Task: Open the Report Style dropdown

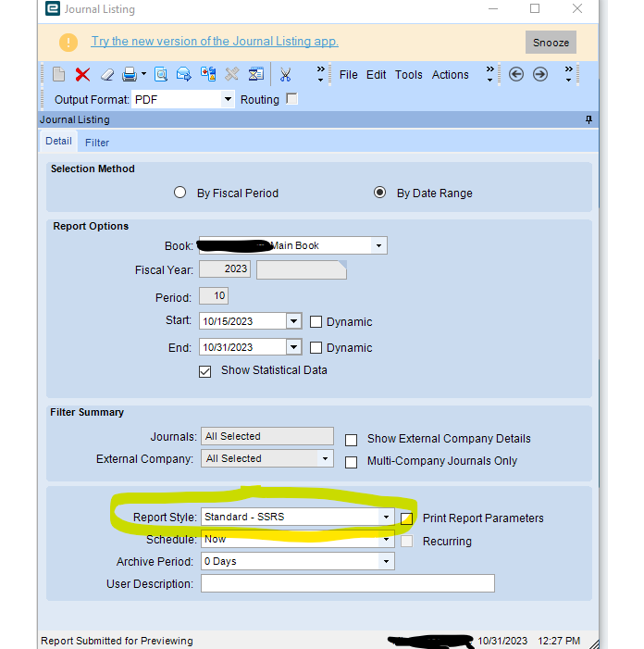Action: pyautogui.click(x=386, y=517)
